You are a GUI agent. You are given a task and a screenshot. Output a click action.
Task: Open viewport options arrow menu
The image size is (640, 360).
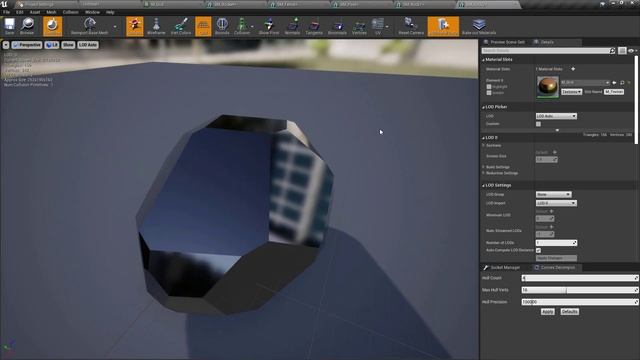[6, 45]
